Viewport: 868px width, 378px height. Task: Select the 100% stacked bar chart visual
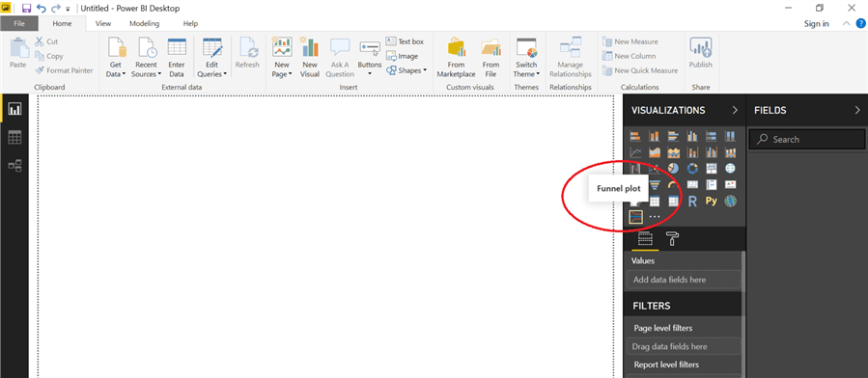712,136
